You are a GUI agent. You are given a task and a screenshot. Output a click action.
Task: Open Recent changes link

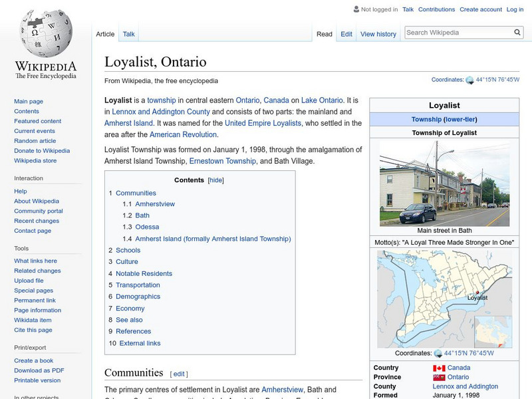[x=37, y=221]
